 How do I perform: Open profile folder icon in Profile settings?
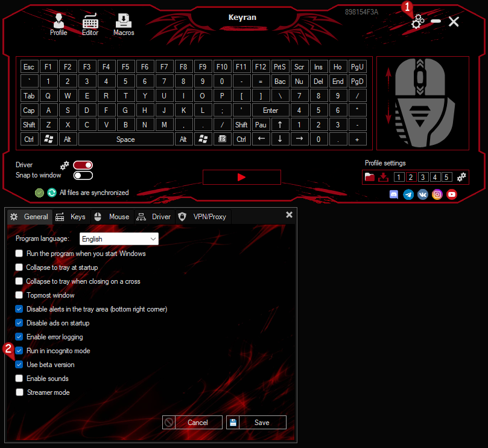click(x=370, y=177)
